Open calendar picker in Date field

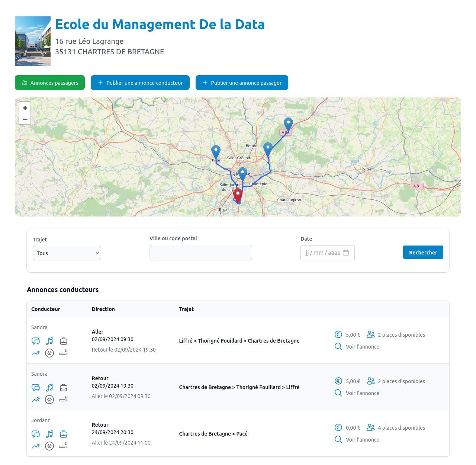[x=346, y=253]
